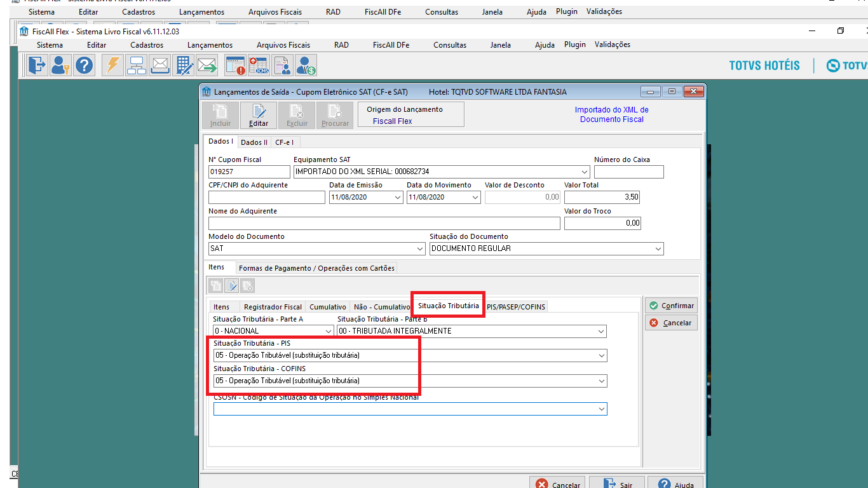868x488 pixels.
Task: Click the Procurar button
Action: pyautogui.click(x=335, y=115)
